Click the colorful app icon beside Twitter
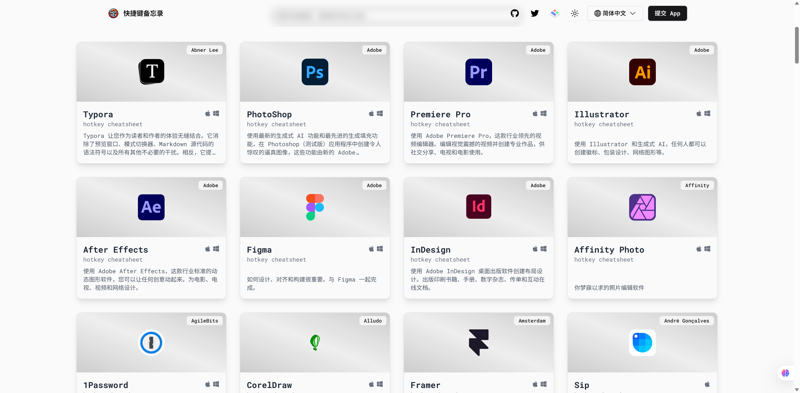The image size is (800, 393). pyautogui.click(x=555, y=13)
